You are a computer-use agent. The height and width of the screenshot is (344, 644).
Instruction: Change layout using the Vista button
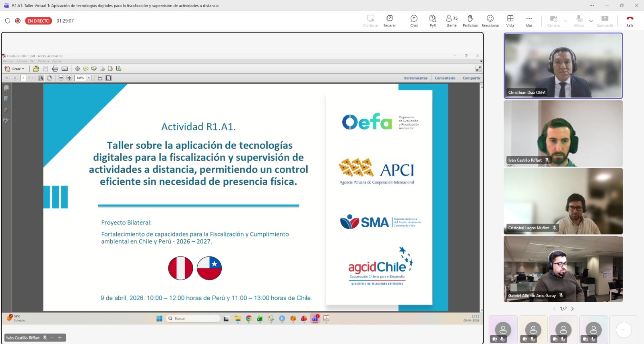point(510,21)
